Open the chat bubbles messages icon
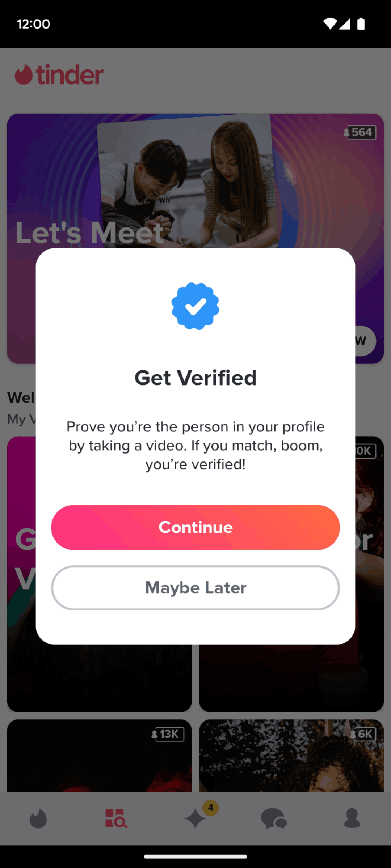Viewport: 391px width, 868px height. pos(274,818)
